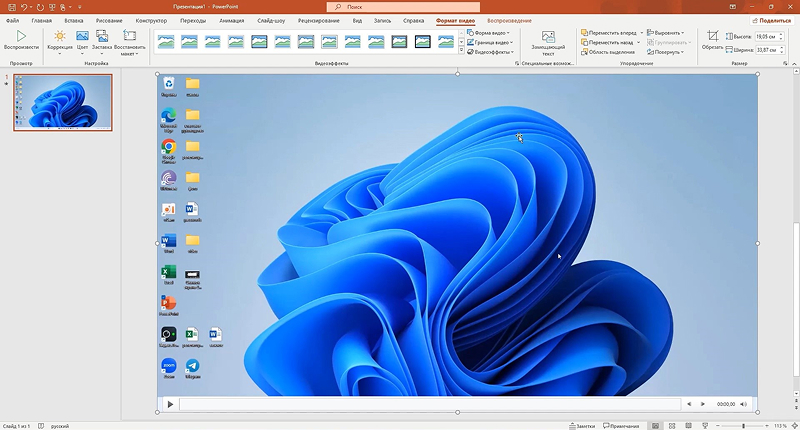
Task: Click the Воспроизвести play preview icon
Action: [x=21, y=36]
